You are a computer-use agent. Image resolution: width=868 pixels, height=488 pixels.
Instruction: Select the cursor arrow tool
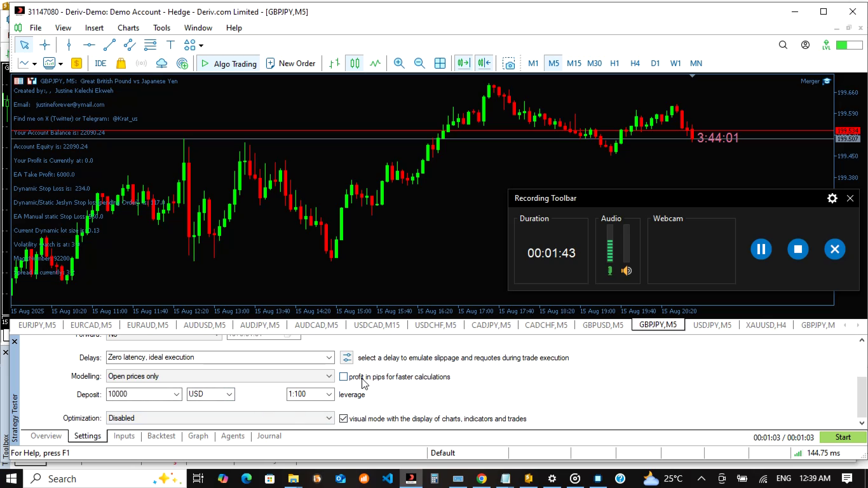coord(24,45)
